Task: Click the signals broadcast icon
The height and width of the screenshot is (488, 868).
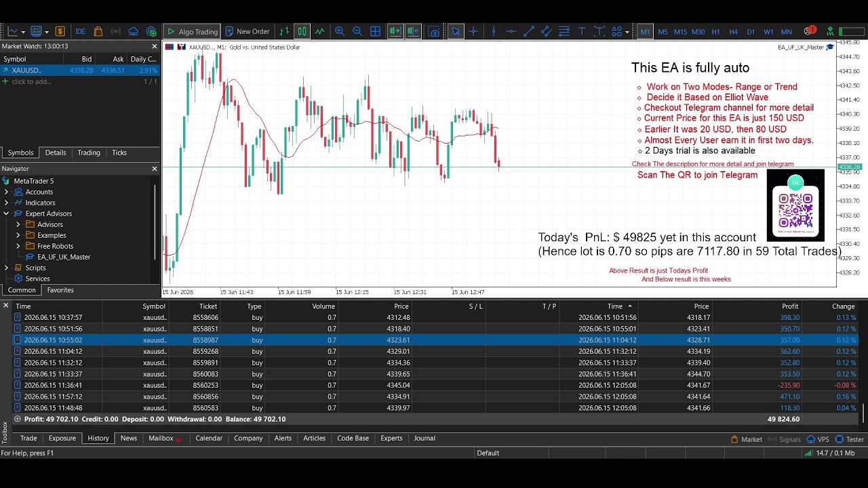Action: coord(116,31)
